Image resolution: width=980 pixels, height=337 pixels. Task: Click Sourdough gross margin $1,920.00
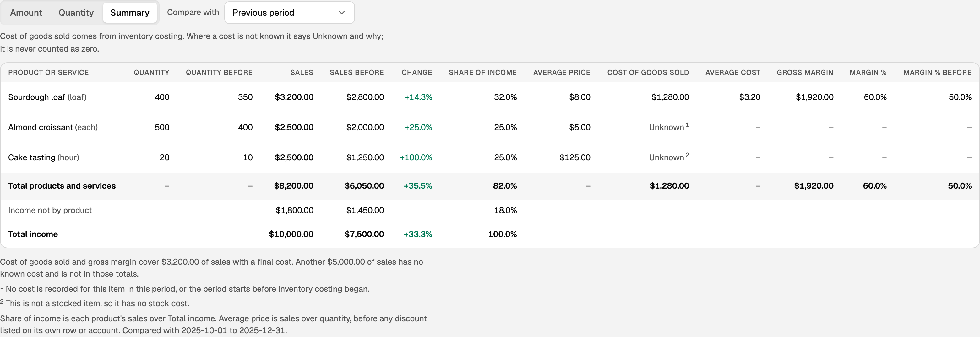[x=814, y=97]
